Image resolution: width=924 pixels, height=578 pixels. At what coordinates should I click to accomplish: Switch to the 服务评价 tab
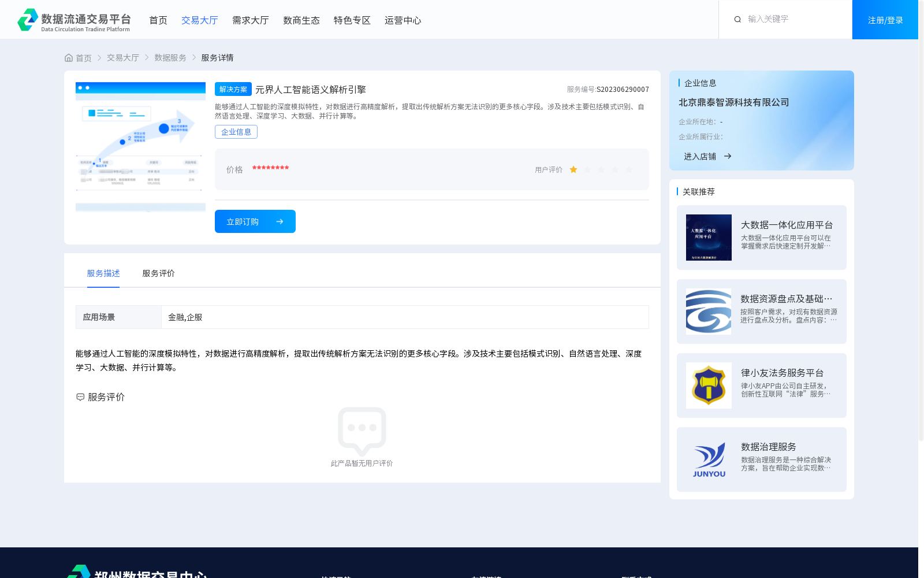click(158, 273)
